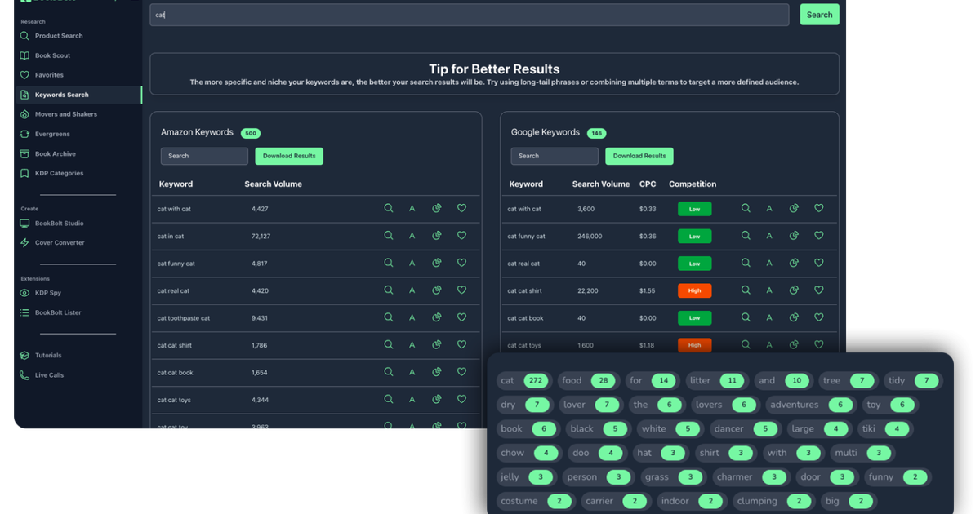The image size is (980, 514).
Task: Favorite "cat real cat" Amazon keyword with heart icon
Action: tap(461, 290)
